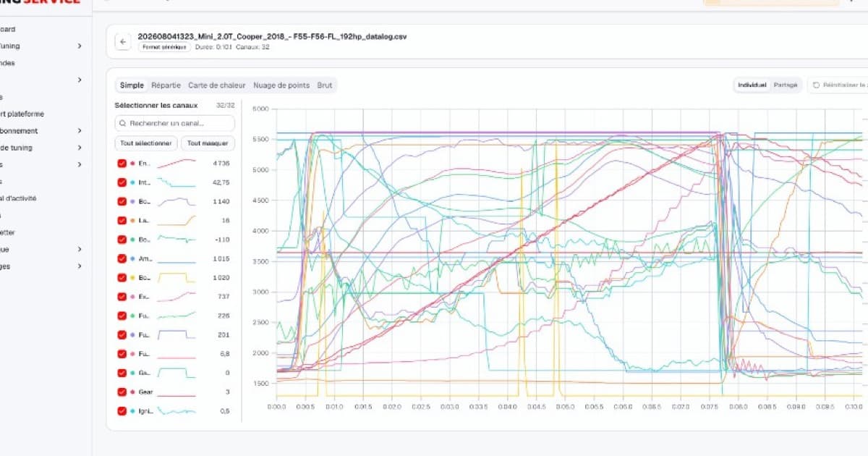Click the Ga. channel sparkline preview
The image size is (868, 456).
176,373
